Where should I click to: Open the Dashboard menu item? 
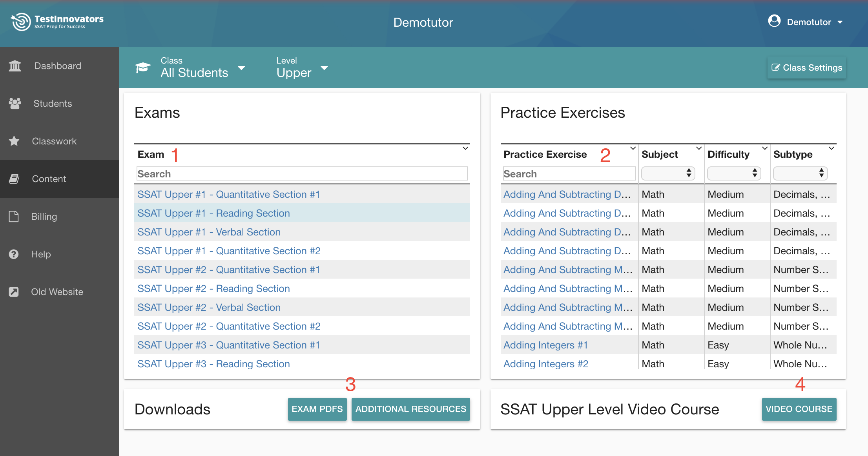[60, 66]
